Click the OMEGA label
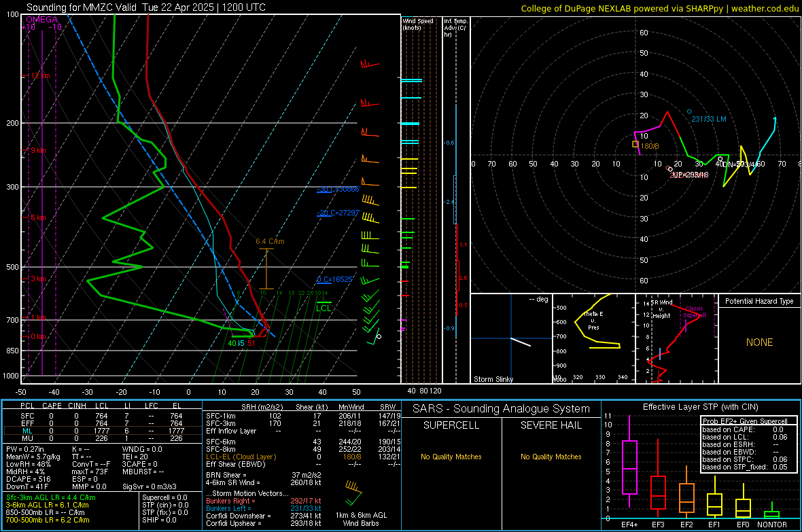 (x=42, y=20)
